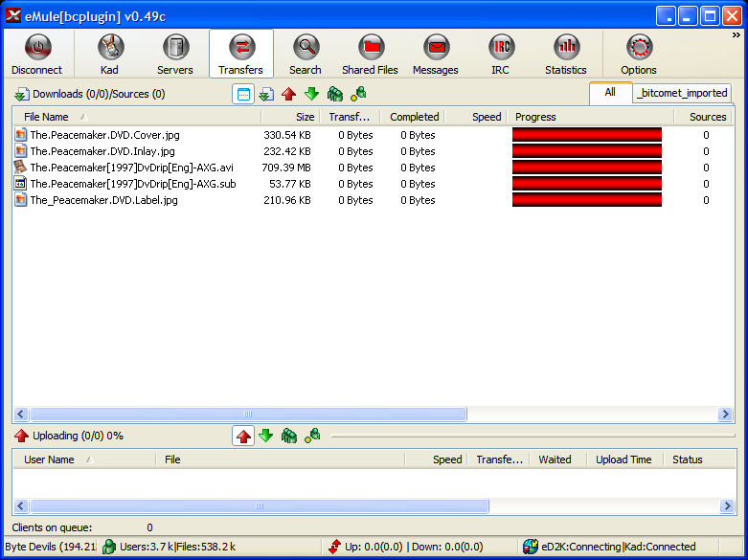Sort uploads by User Name column
748x560 pixels.
coord(84,459)
